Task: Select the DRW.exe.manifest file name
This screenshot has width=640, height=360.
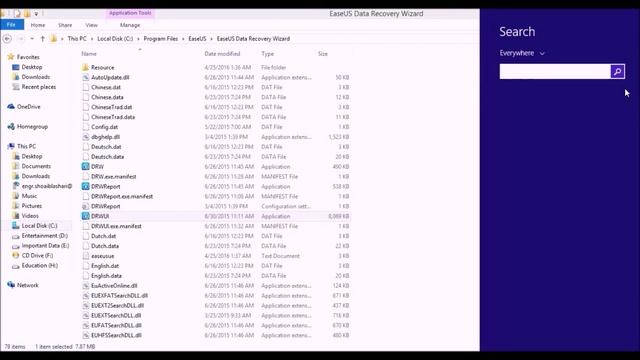Action: pos(113,176)
